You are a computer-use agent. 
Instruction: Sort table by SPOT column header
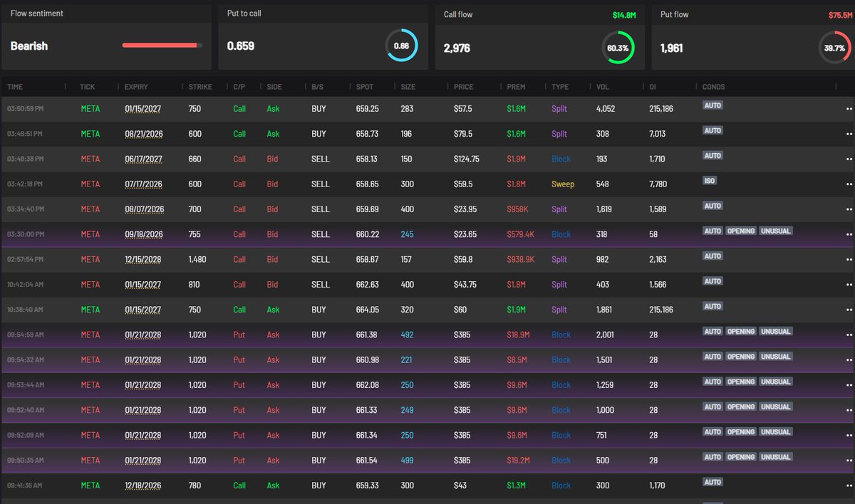pyautogui.click(x=364, y=87)
